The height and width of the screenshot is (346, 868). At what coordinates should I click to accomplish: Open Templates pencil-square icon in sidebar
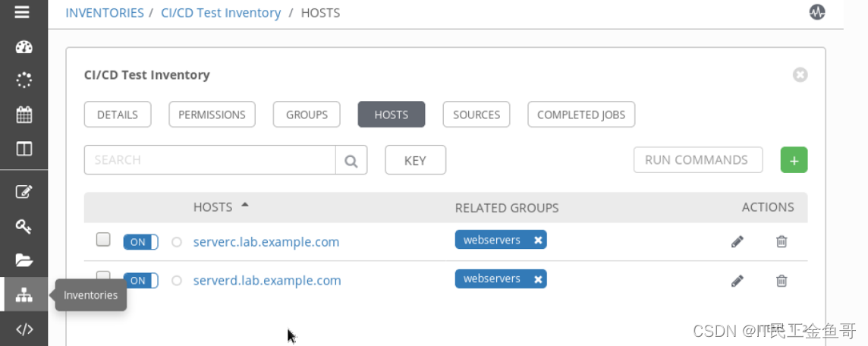pos(24,192)
